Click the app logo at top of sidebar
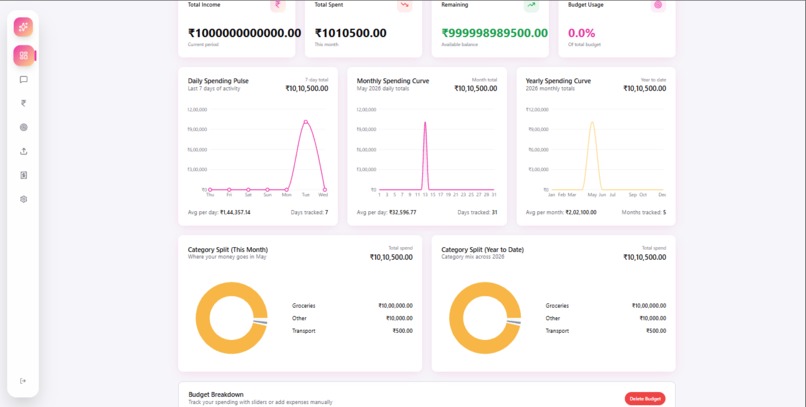This screenshot has width=806, height=407. 23,27
